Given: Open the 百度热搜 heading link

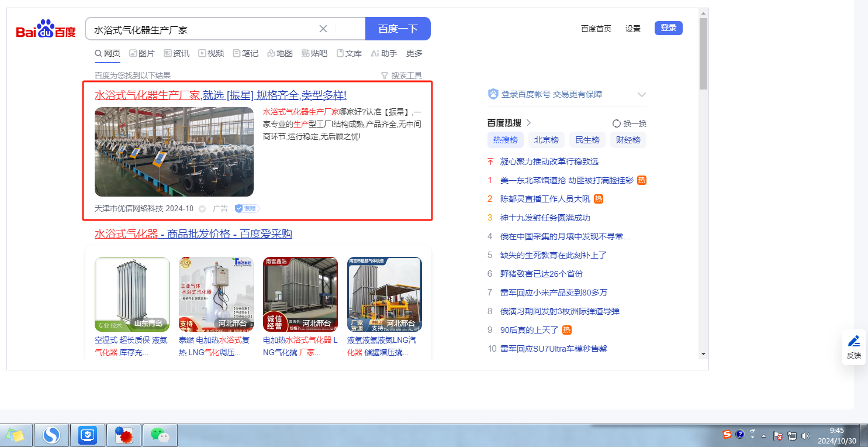Looking at the screenshot, I should pos(510,123).
